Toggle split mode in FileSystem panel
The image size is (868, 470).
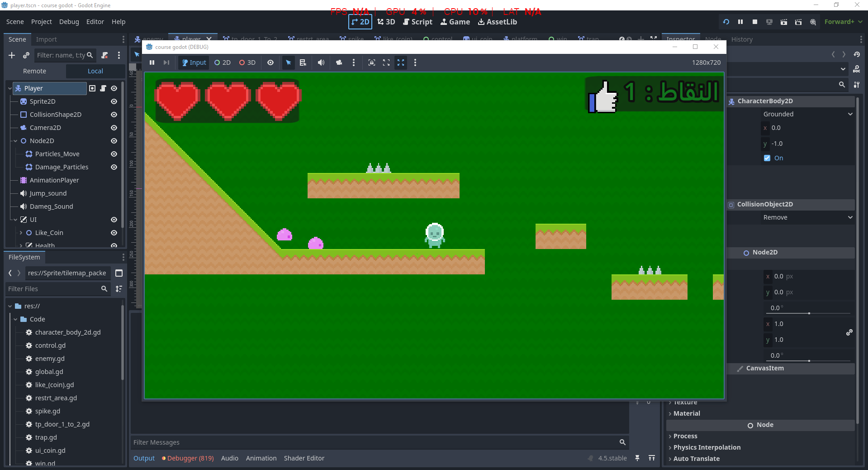[x=119, y=273]
